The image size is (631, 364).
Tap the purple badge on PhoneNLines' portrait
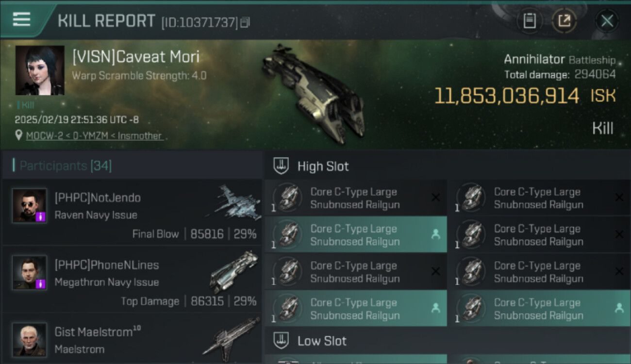(x=41, y=283)
